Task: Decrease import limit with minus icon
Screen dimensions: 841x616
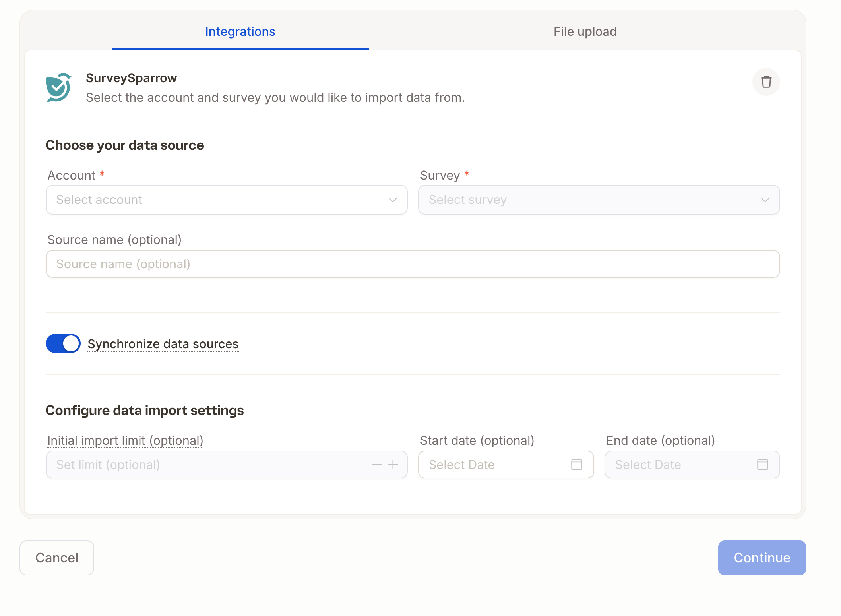Action: (377, 465)
